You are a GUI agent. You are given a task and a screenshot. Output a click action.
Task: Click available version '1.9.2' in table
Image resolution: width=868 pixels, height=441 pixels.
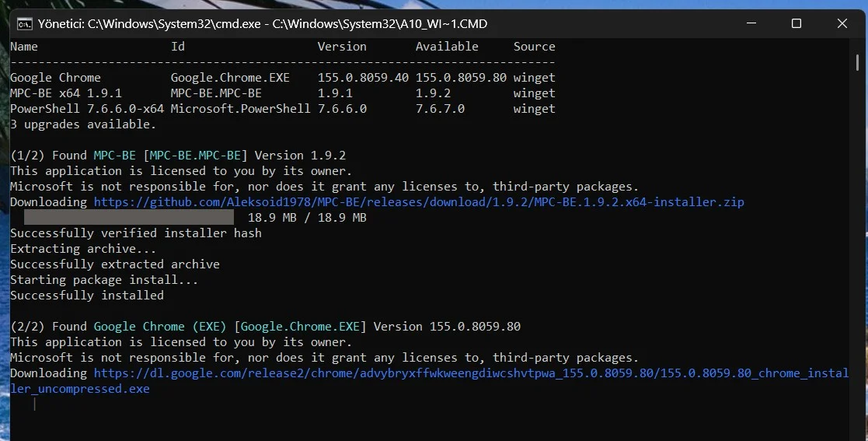point(433,93)
